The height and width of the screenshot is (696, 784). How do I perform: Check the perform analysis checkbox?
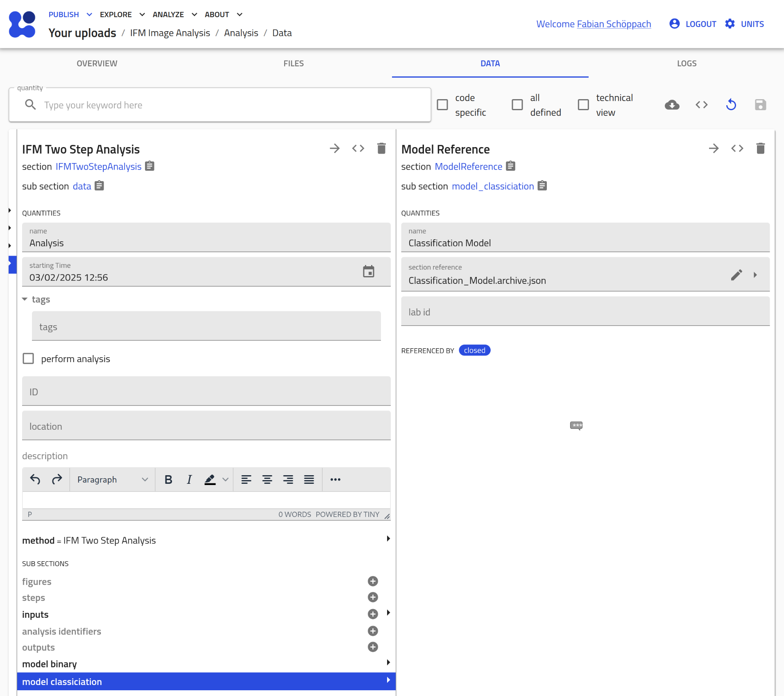tap(28, 359)
